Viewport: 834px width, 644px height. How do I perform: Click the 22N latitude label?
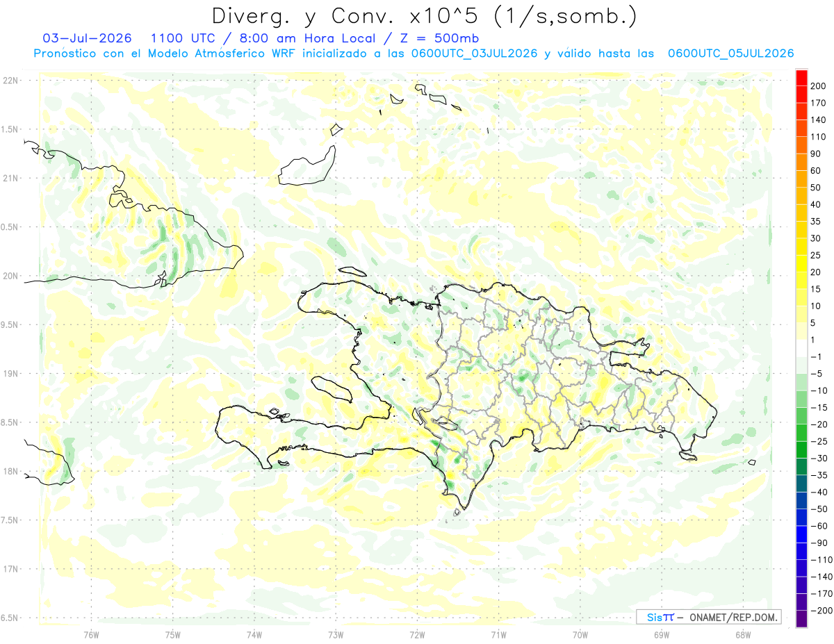pyautogui.click(x=11, y=81)
